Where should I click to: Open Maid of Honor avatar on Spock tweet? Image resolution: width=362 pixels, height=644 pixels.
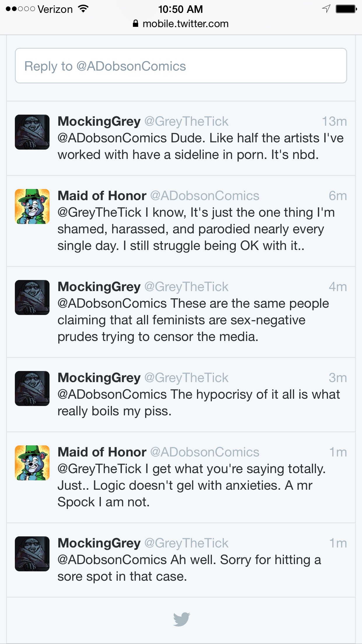pyautogui.click(x=32, y=463)
